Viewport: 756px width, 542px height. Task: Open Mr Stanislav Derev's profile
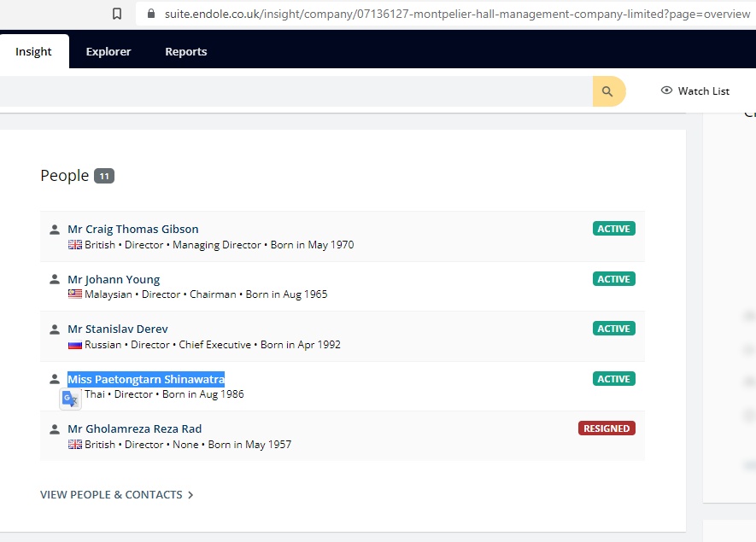tap(118, 329)
